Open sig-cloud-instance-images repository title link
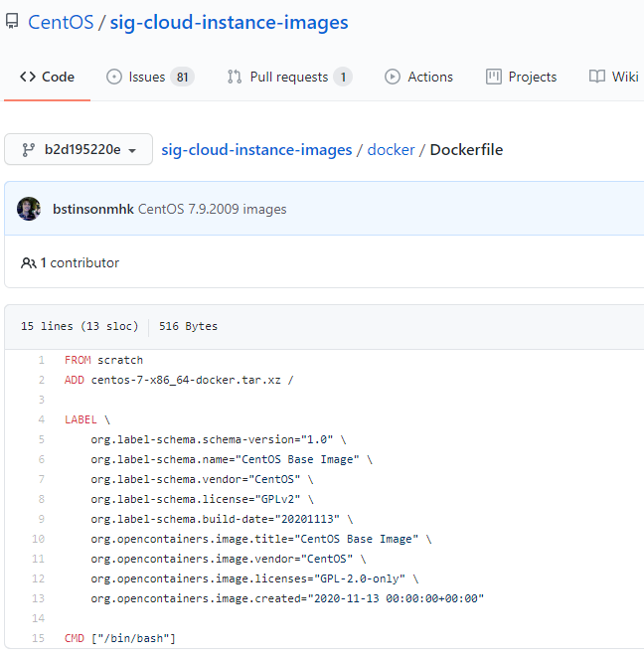Screen dimensions: 644x659 pyautogui.click(x=229, y=22)
